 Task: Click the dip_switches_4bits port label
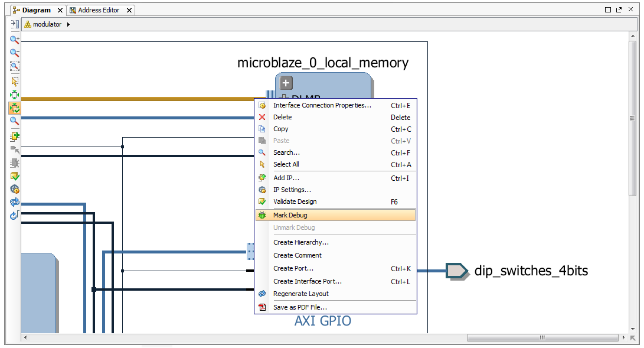531,271
